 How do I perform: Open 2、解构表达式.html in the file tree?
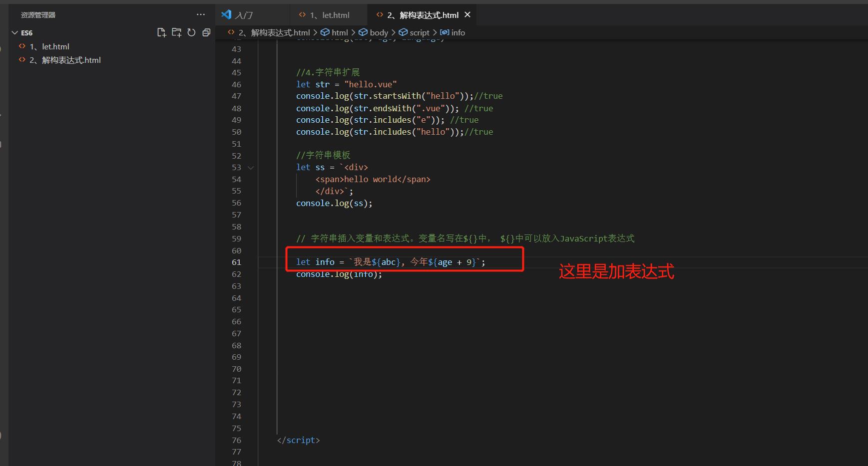pos(65,60)
